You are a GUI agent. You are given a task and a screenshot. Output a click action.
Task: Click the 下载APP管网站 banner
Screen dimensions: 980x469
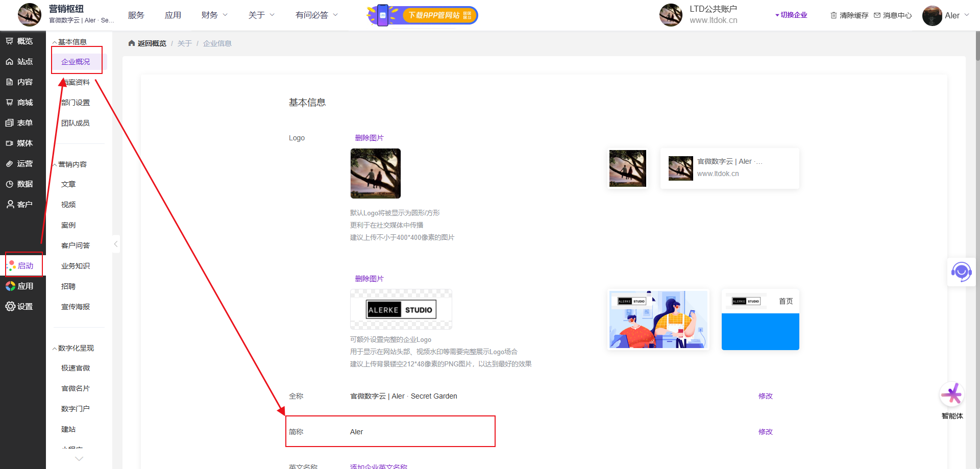[423, 15]
